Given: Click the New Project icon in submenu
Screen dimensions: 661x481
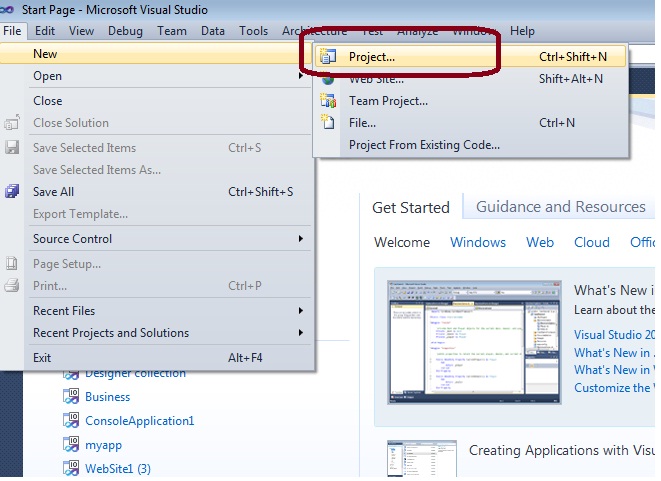Looking at the screenshot, I should 328,57.
